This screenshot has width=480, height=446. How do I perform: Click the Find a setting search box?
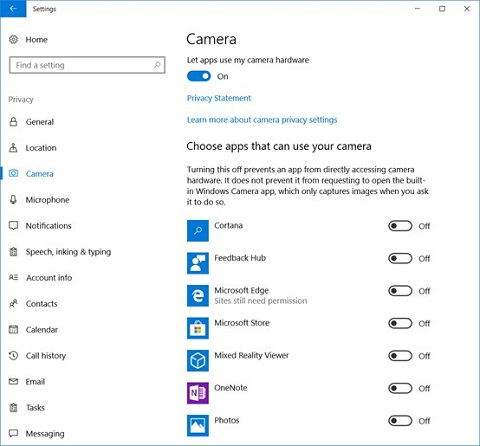[x=87, y=65]
